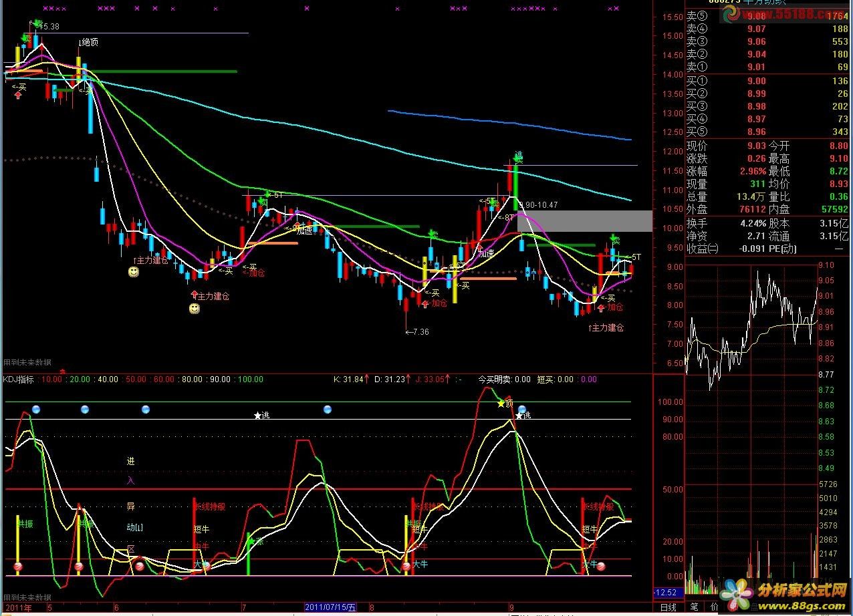
Task: Click the yellow star 顶 marker in KDJ panel
Action: 501,404
